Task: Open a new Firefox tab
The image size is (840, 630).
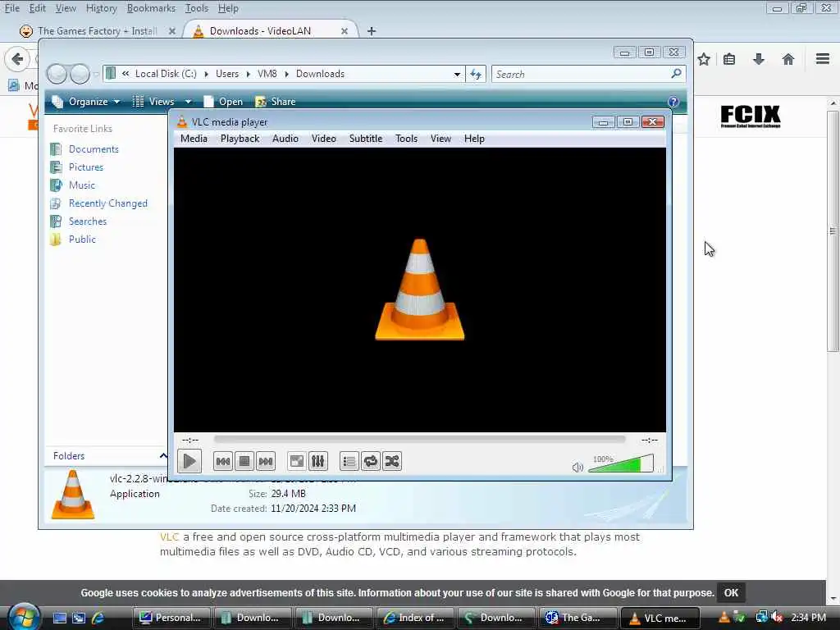Action: point(372,31)
